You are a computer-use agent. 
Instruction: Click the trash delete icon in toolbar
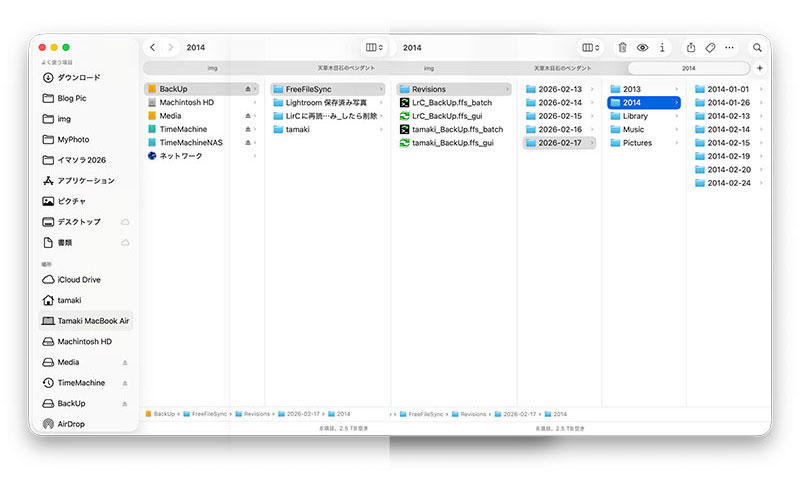[622, 47]
